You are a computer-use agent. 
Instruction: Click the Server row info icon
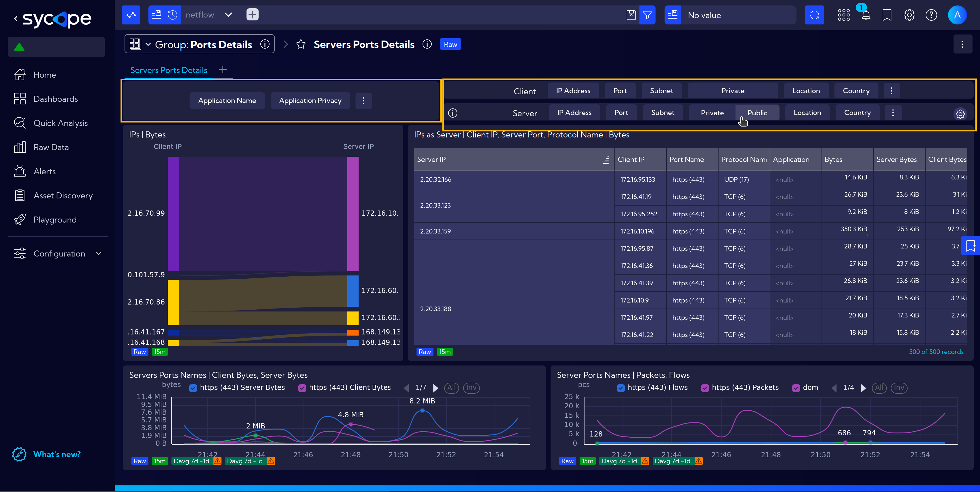tap(453, 113)
